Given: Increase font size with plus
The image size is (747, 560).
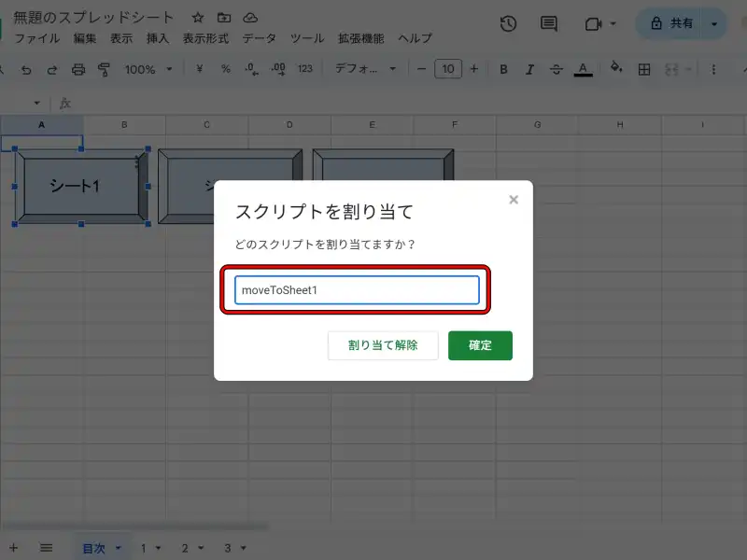Looking at the screenshot, I should pos(474,69).
